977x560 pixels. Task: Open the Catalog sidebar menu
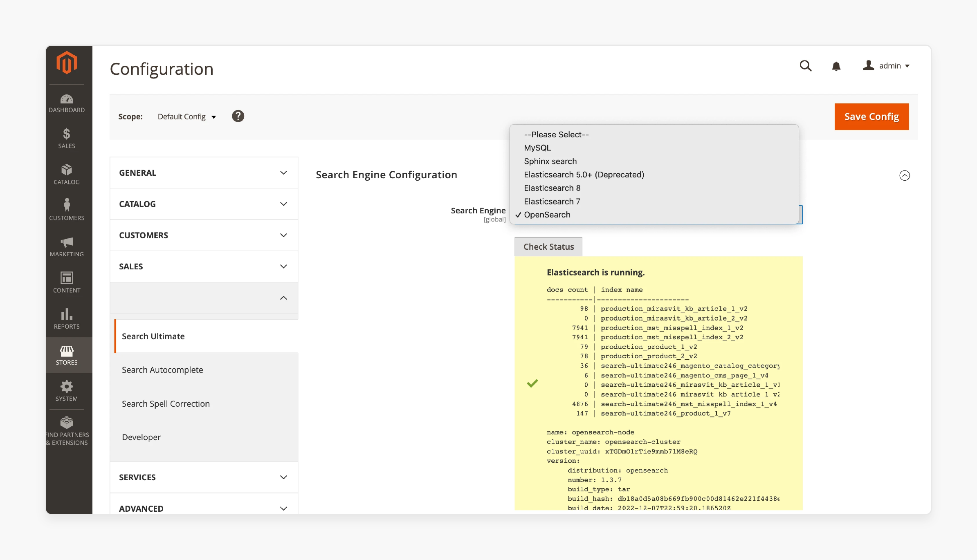click(67, 175)
